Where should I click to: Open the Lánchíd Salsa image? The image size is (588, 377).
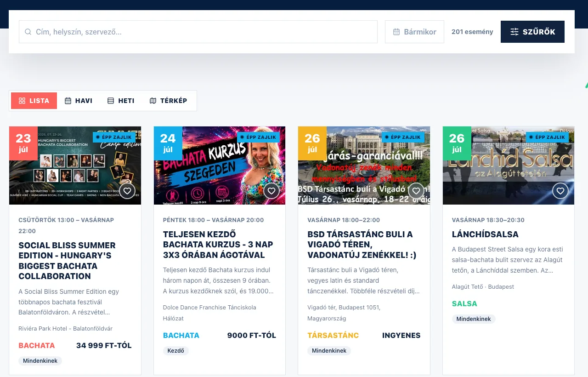(509, 166)
